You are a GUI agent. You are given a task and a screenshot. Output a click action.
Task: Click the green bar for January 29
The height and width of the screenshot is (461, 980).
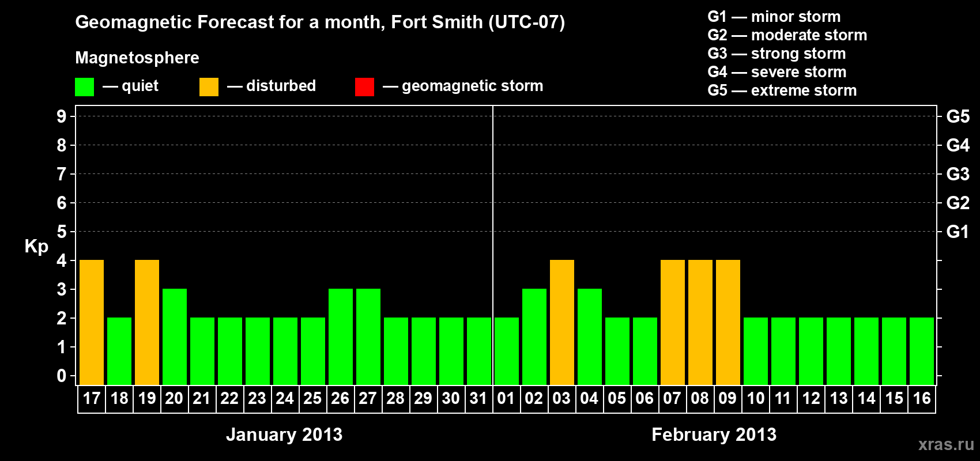(424, 351)
